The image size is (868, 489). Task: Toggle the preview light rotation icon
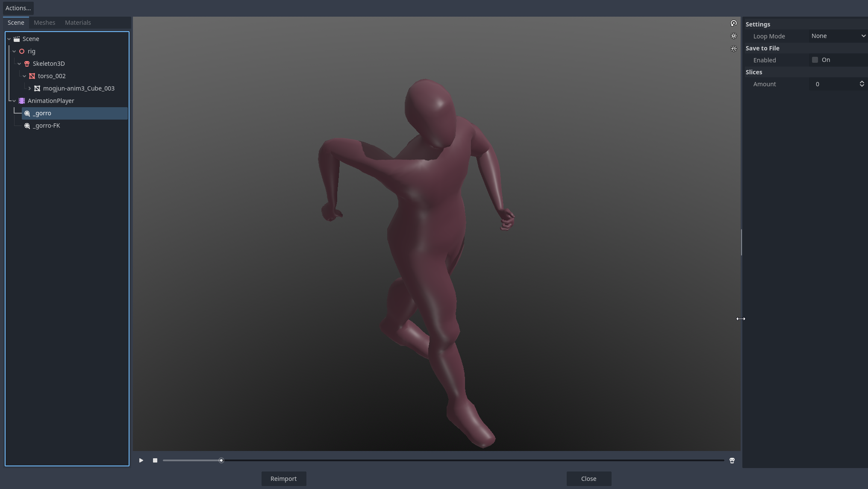click(x=733, y=23)
